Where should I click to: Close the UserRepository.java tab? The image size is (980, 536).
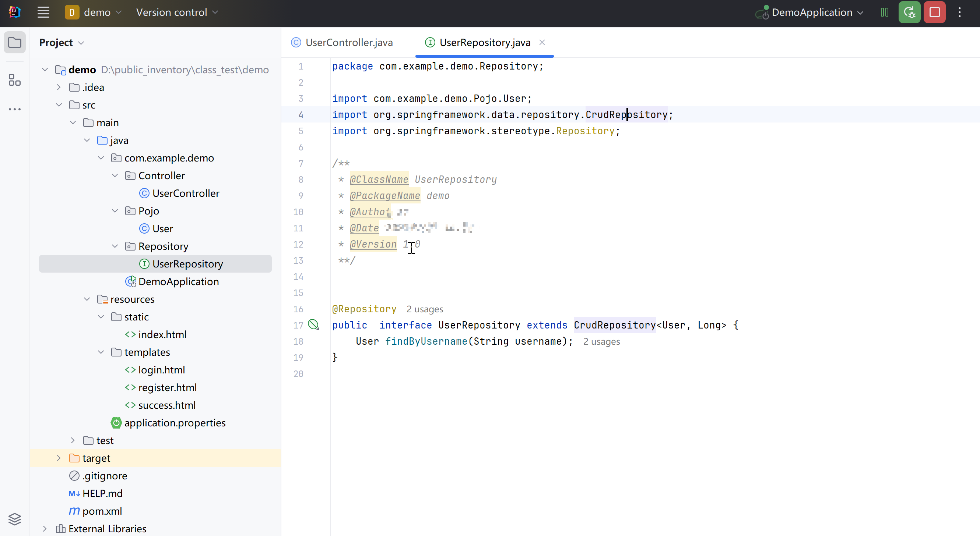[x=542, y=42]
